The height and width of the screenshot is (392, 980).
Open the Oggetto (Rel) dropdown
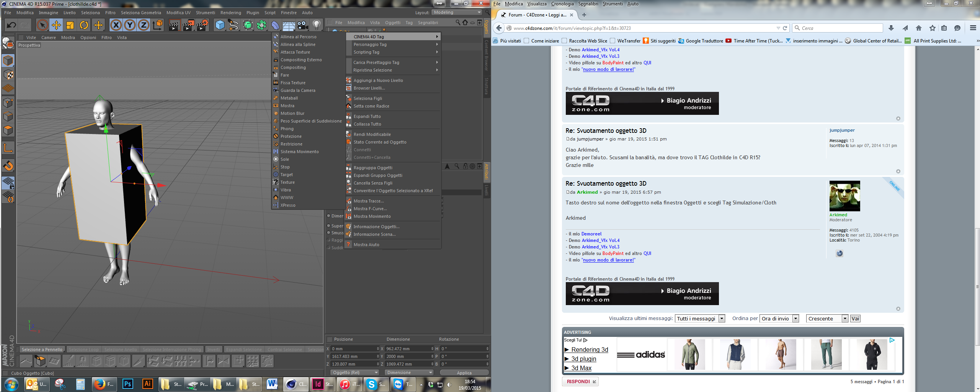pos(354,372)
